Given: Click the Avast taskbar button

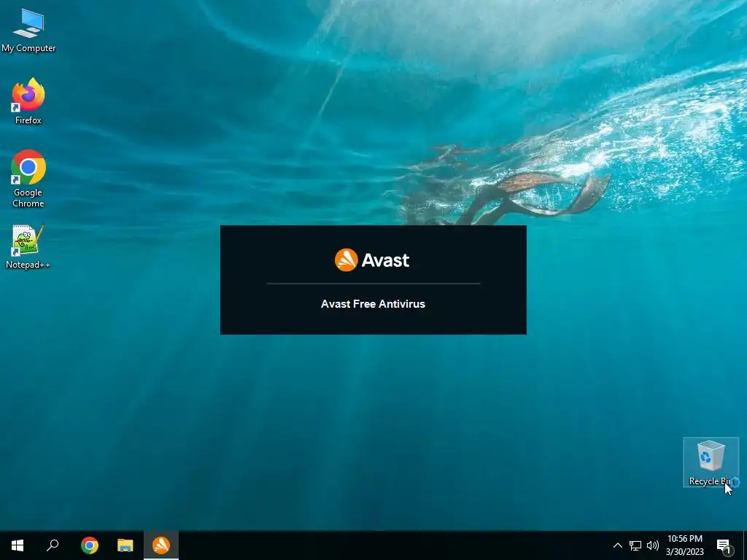Looking at the screenshot, I should point(161,545).
